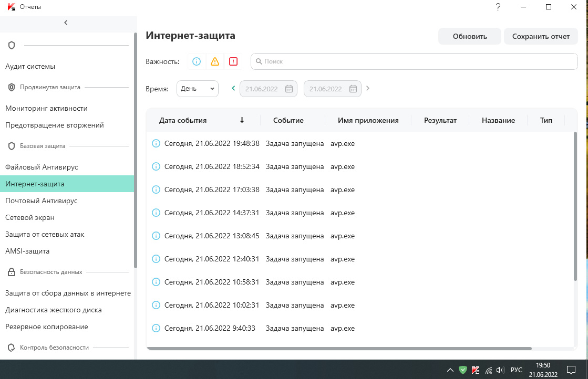Sort by Результат column header

(440, 120)
